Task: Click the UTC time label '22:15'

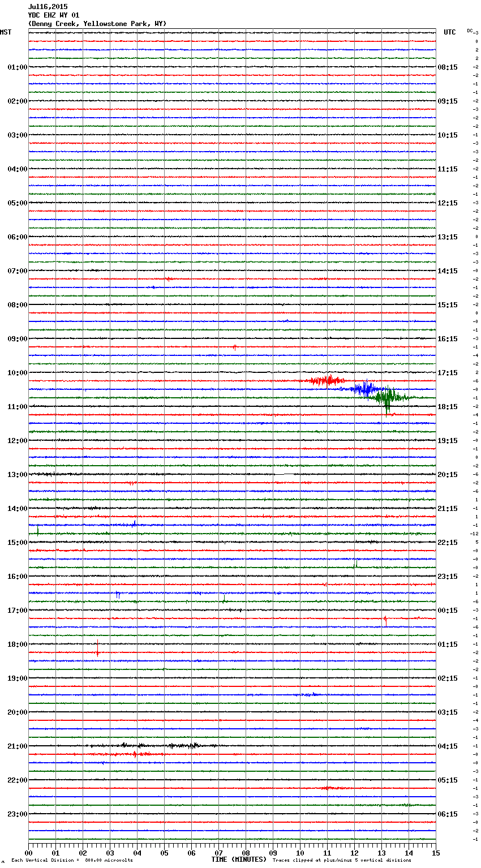Action: click(x=448, y=543)
